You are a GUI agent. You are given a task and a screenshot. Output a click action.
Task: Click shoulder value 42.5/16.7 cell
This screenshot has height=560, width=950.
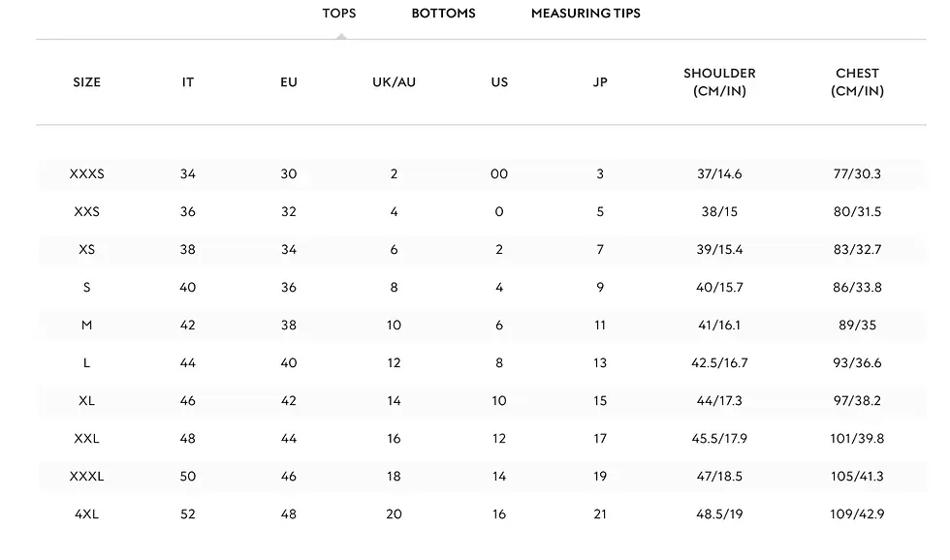(x=719, y=363)
